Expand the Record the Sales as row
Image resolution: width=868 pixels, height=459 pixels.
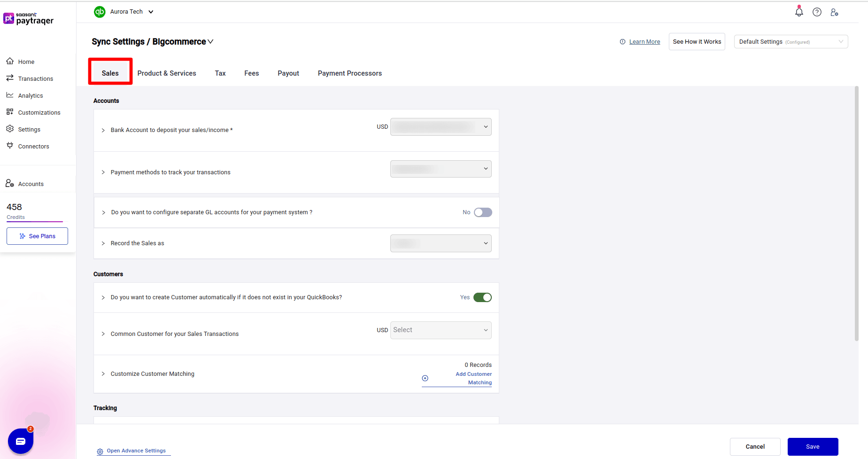pyautogui.click(x=103, y=243)
